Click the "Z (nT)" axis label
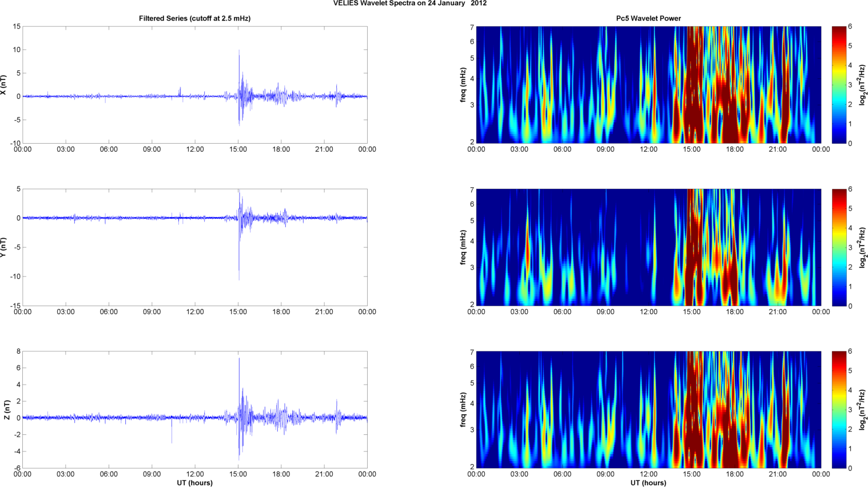 click(6, 410)
